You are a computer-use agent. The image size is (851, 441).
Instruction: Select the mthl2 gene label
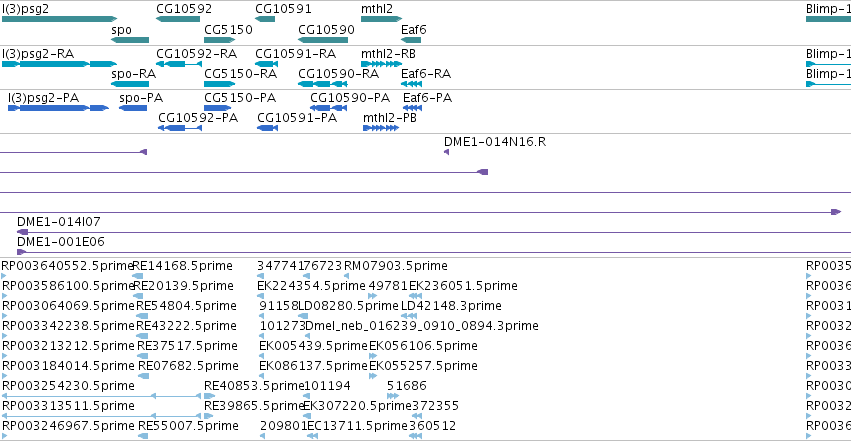(x=377, y=9)
